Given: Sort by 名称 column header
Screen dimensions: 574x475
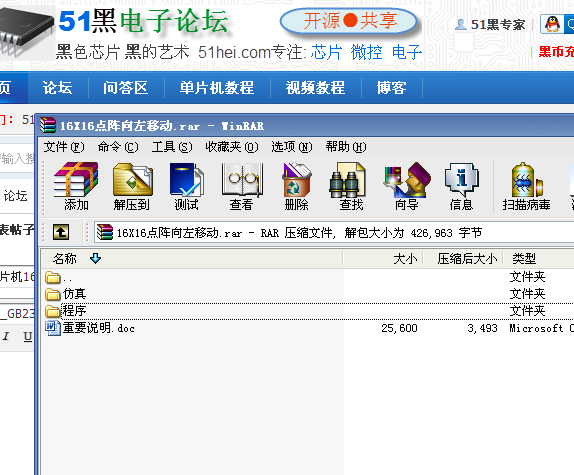Looking at the screenshot, I should tap(65, 259).
